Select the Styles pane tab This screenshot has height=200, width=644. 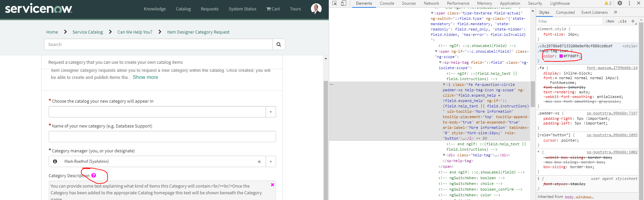(x=544, y=12)
